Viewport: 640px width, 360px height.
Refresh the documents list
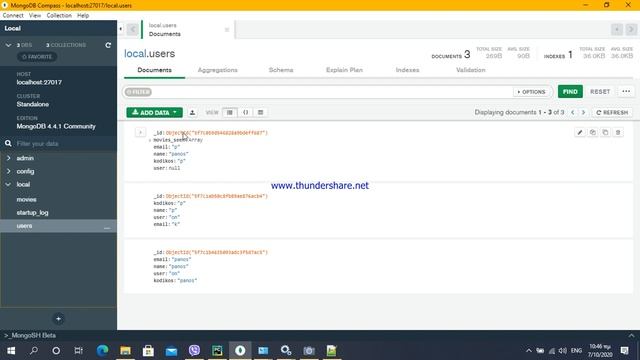tap(612, 112)
